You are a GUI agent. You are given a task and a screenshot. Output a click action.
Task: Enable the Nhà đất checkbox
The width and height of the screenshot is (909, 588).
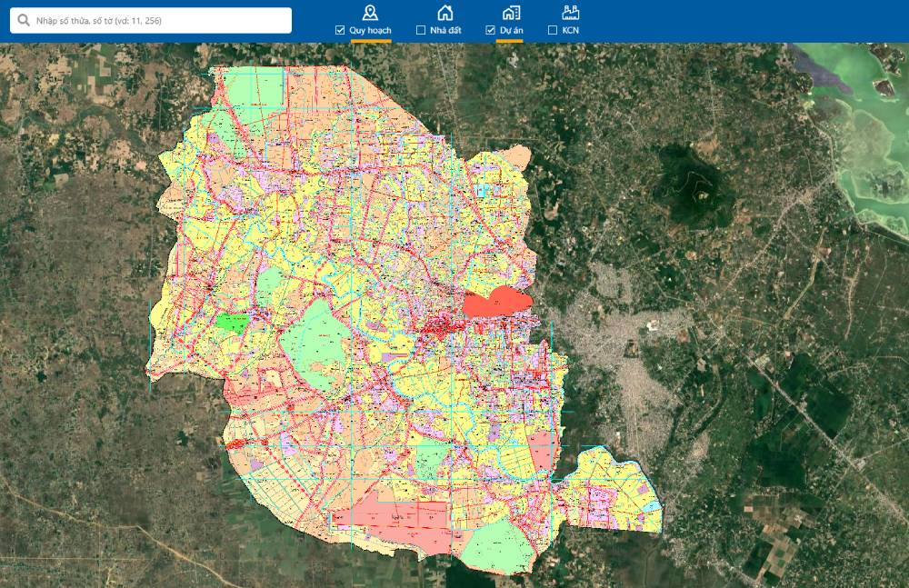420,30
